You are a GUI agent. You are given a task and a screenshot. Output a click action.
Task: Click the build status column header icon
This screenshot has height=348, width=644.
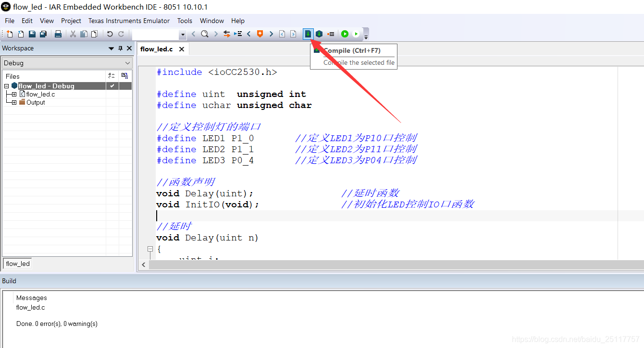125,76
